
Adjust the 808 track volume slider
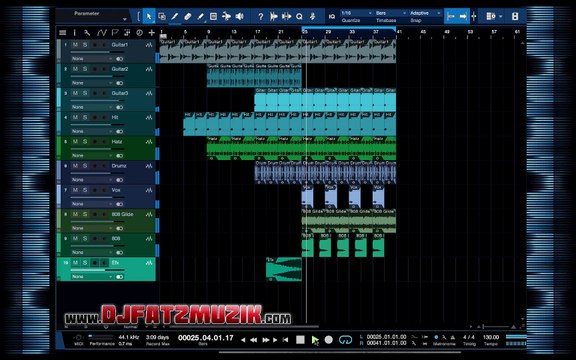[97, 246]
